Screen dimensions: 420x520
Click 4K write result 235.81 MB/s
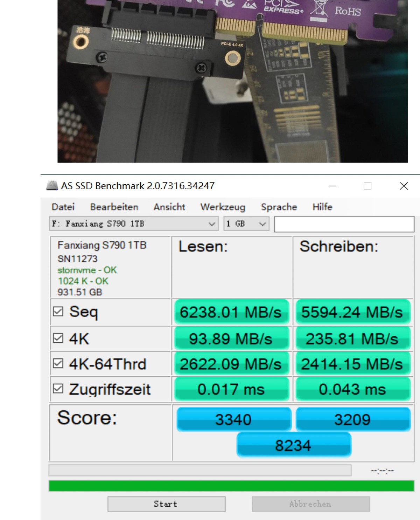[x=352, y=338]
